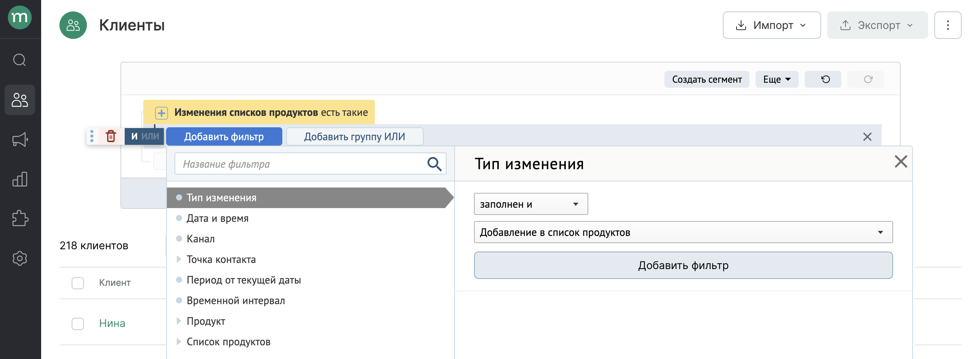Select the Временной интервал filter item

pyautogui.click(x=235, y=301)
